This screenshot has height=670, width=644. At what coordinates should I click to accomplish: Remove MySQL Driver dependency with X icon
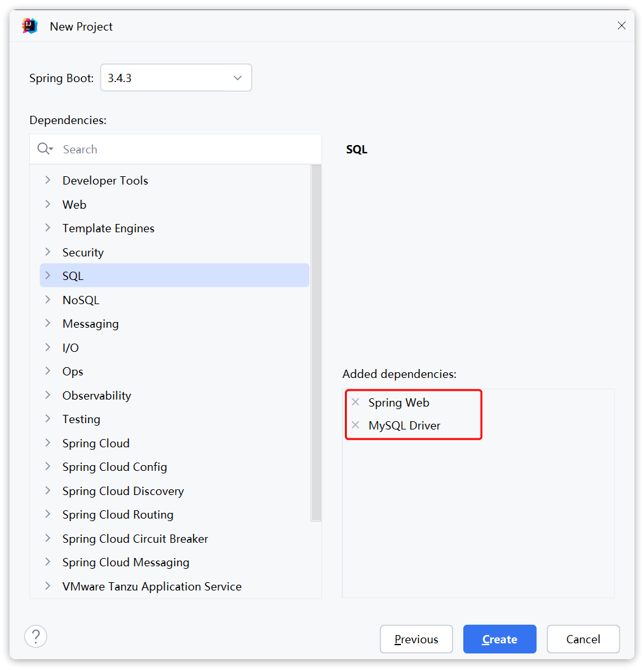pos(355,425)
